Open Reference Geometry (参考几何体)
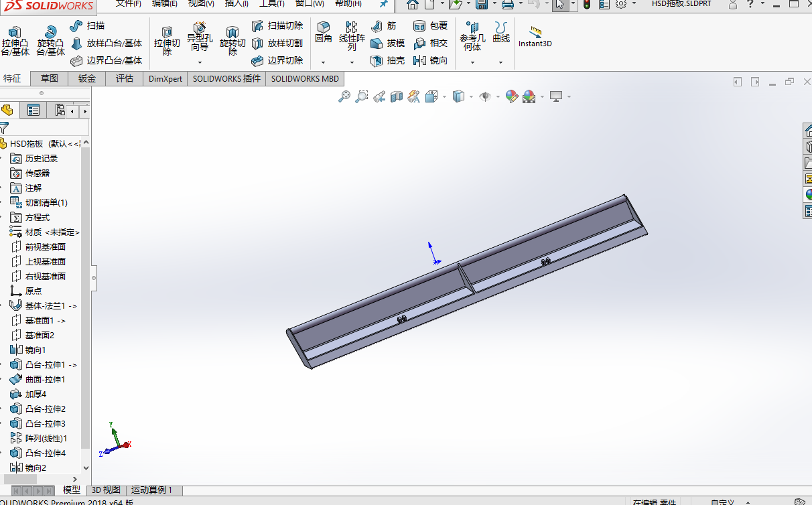The height and width of the screenshot is (505, 812). coord(472,36)
